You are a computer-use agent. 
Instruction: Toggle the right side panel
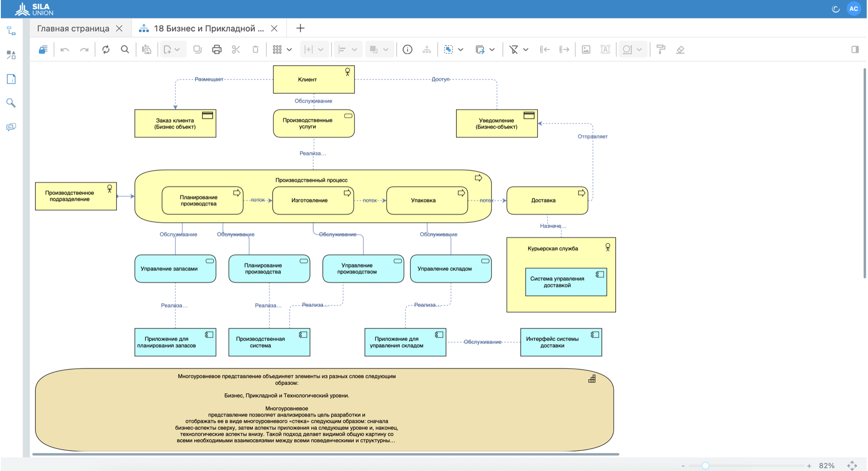click(x=855, y=50)
